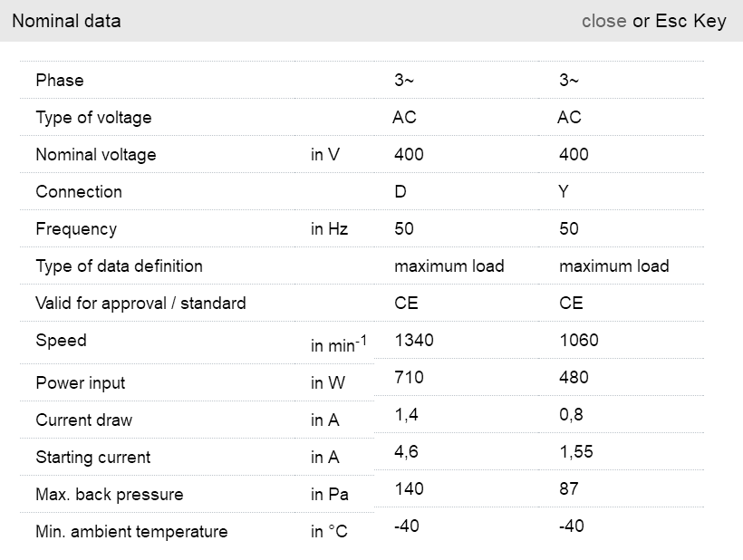Click the 'in Hz' unit cell
743x560 pixels.
(x=329, y=229)
